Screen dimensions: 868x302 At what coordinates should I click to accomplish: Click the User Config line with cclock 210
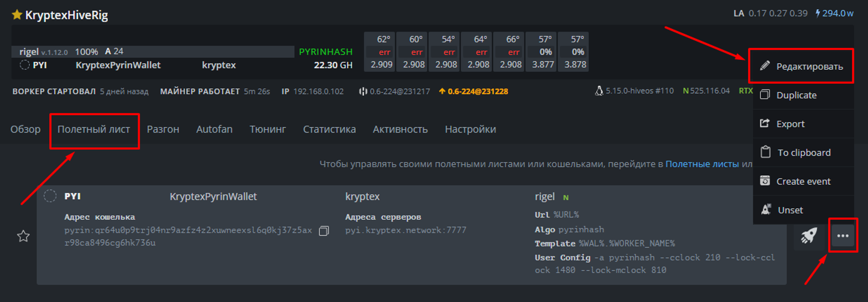coord(654,263)
